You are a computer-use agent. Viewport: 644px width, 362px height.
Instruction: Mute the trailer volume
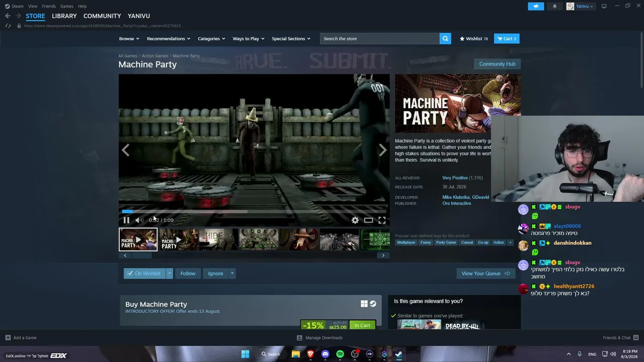coord(139,220)
